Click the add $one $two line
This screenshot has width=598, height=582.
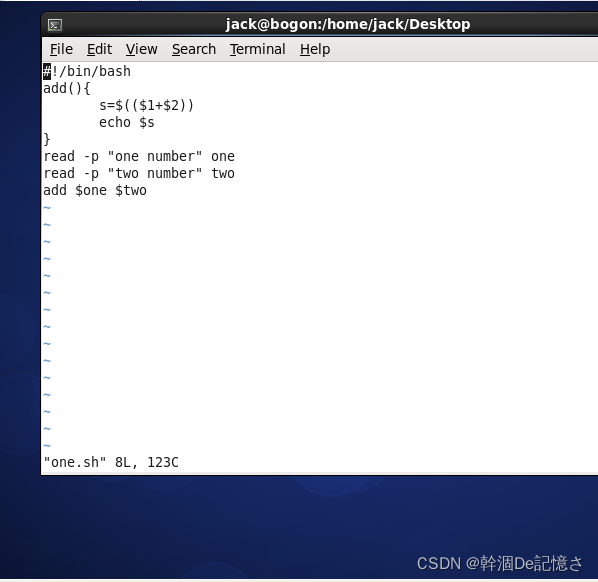95,190
